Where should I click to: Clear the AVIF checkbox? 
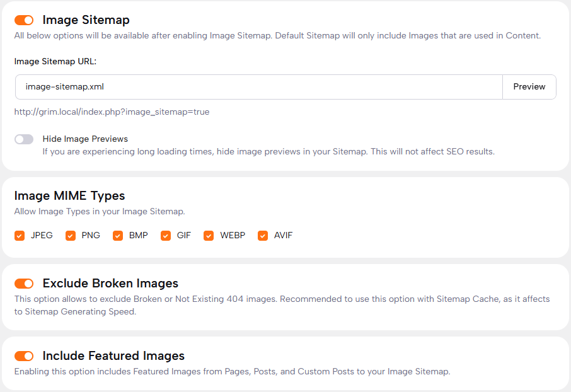pyautogui.click(x=263, y=236)
